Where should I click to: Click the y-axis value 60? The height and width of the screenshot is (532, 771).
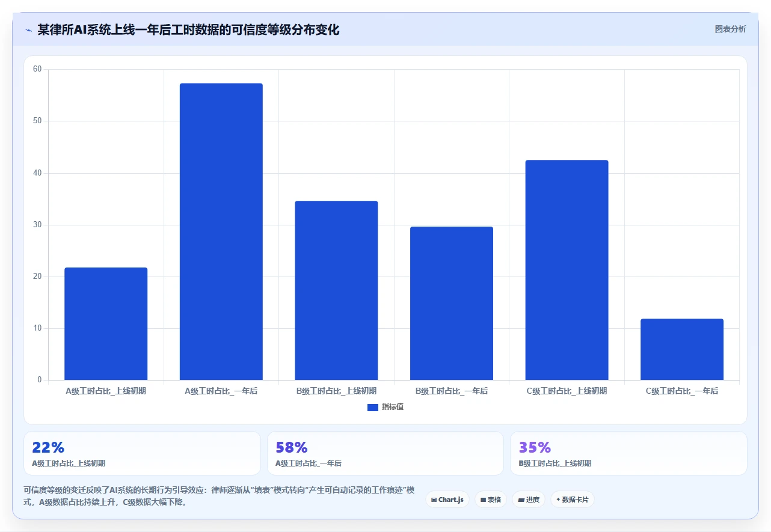[x=37, y=69]
